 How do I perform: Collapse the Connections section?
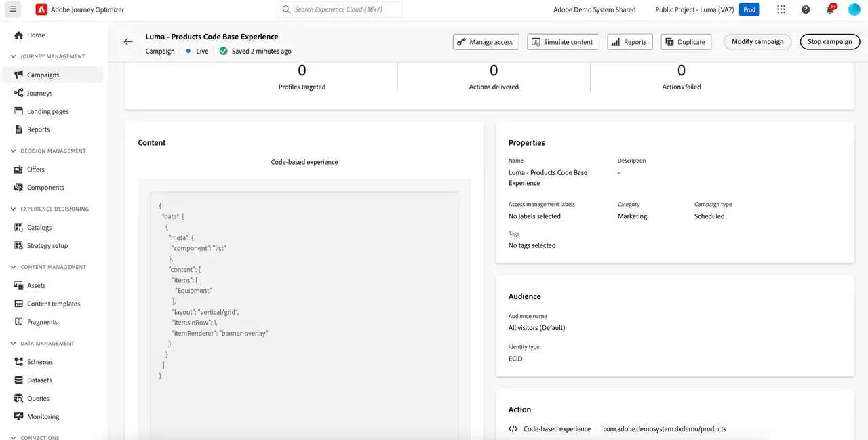(14, 437)
